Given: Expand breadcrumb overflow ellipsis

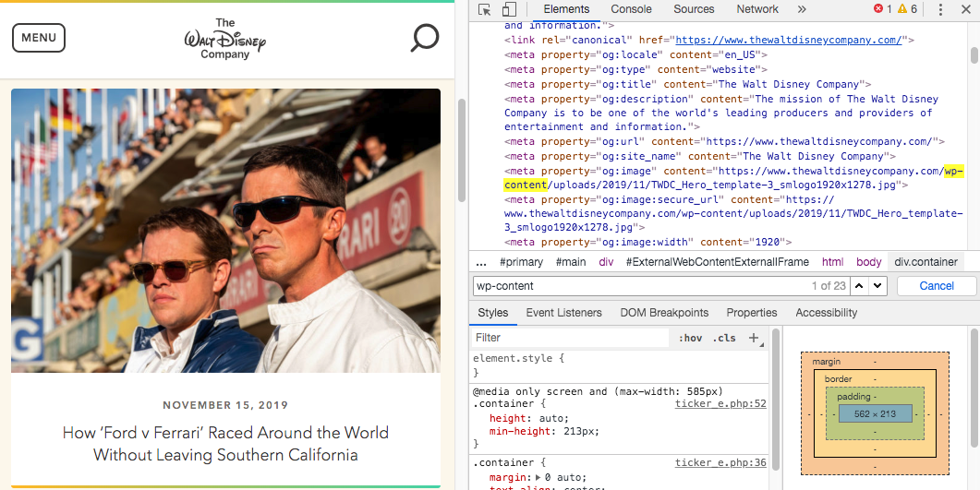Looking at the screenshot, I should pyautogui.click(x=481, y=262).
